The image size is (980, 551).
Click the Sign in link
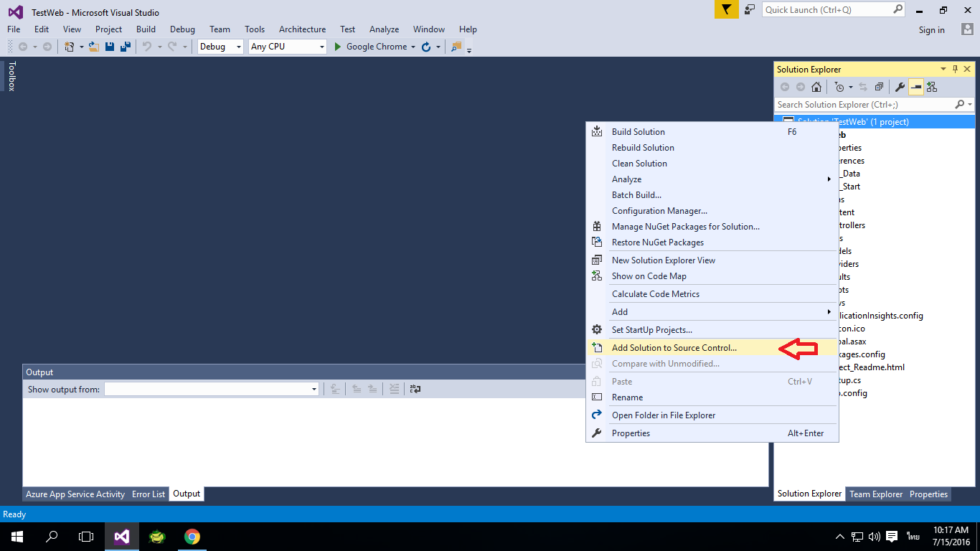coord(931,30)
